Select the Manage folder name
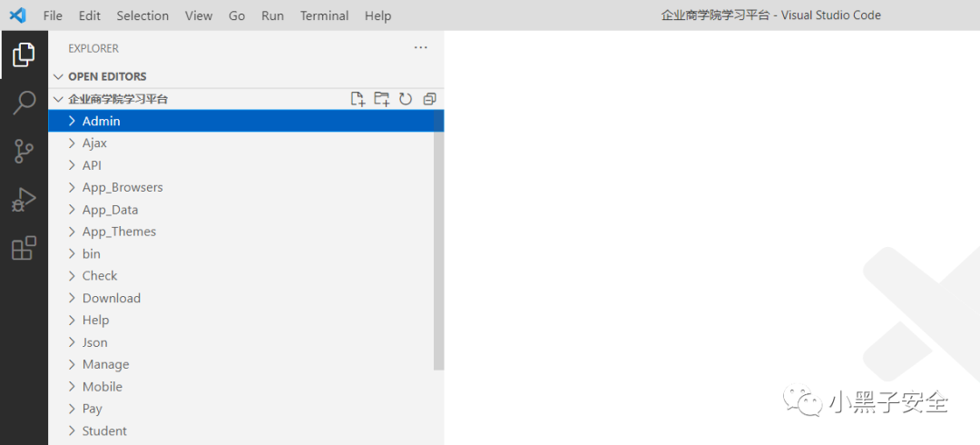 point(105,364)
